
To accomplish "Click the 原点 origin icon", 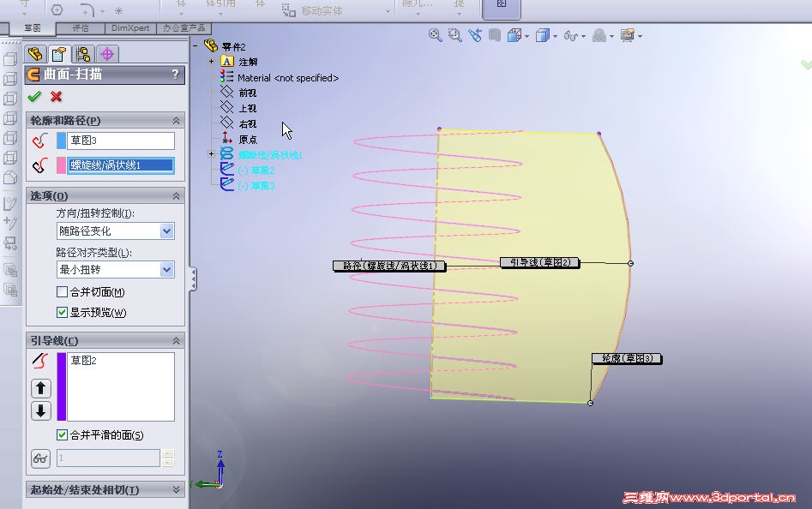I will pyautogui.click(x=227, y=138).
